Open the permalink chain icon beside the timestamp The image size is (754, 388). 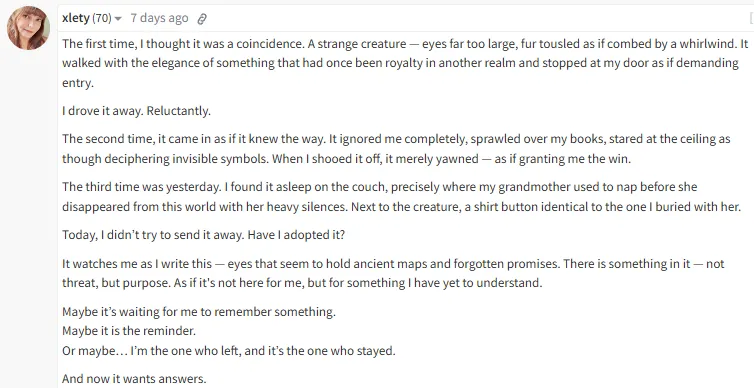coord(202,19)
